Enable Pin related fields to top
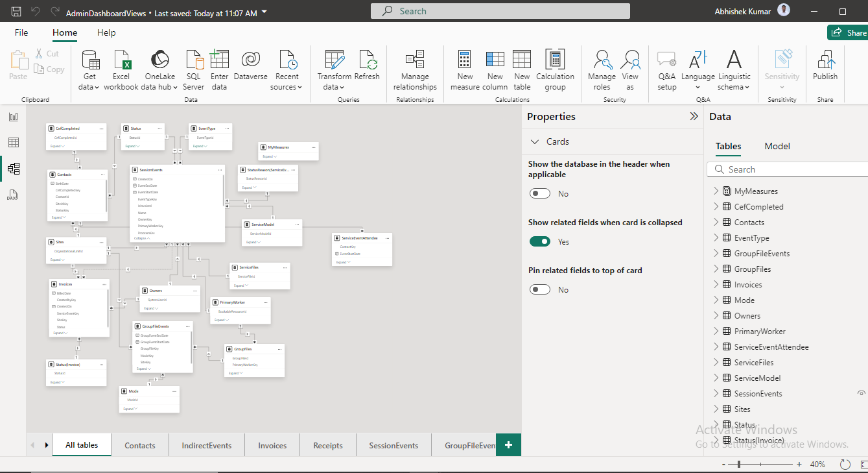The height and width of the screenshot is (473, 868). coord(540,289)
